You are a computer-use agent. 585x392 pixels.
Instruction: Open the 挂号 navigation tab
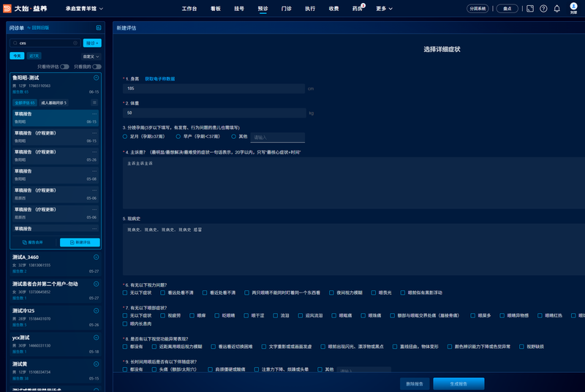(x=239, y=9)
